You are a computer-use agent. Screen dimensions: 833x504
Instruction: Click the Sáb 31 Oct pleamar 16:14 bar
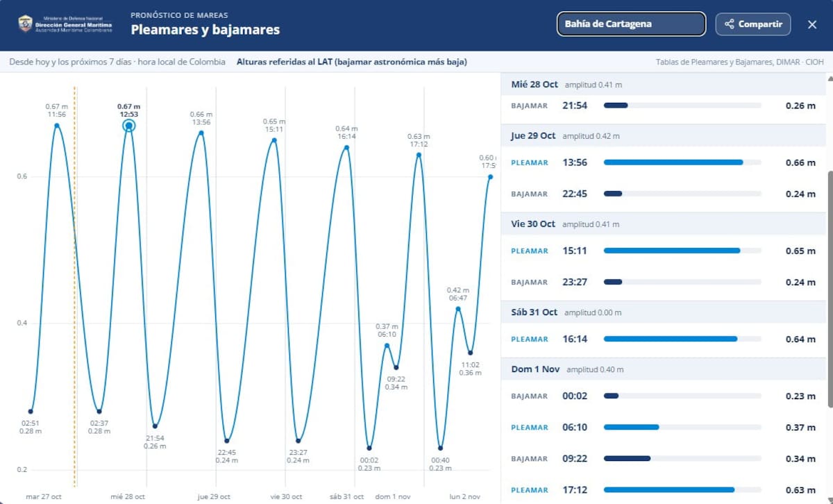(x=682, y=339)
